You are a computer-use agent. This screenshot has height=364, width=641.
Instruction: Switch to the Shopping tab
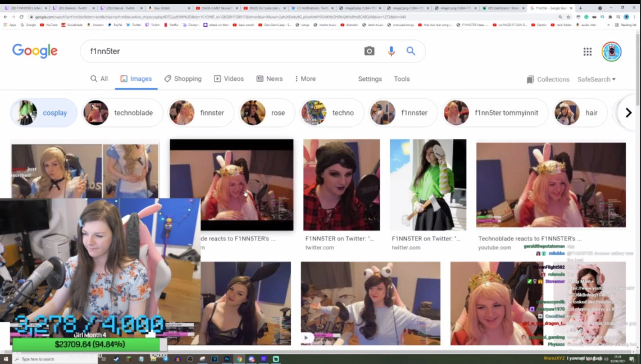183,79
